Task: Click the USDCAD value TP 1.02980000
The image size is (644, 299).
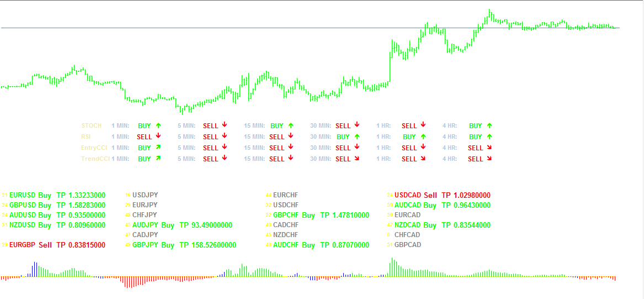Action: [x=466, y=195]
